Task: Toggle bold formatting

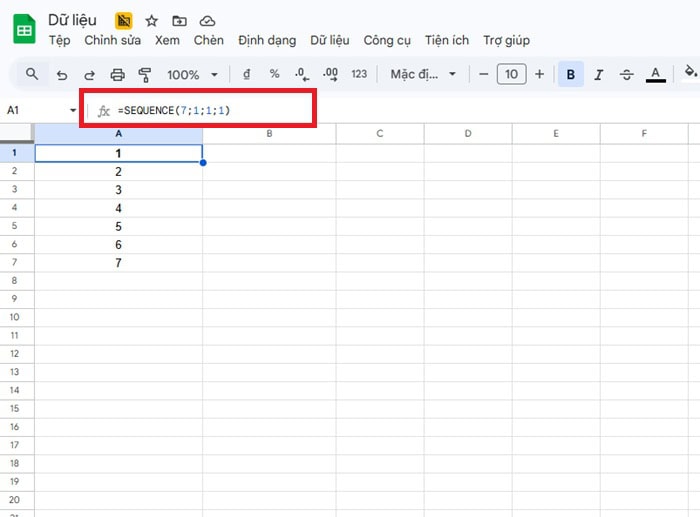Action: click(x=571, y=74)
